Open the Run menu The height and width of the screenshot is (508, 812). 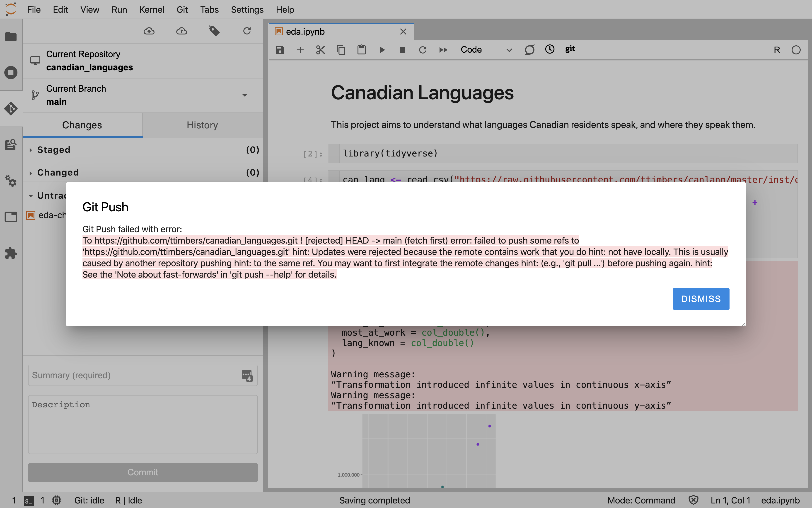(119, 9)
